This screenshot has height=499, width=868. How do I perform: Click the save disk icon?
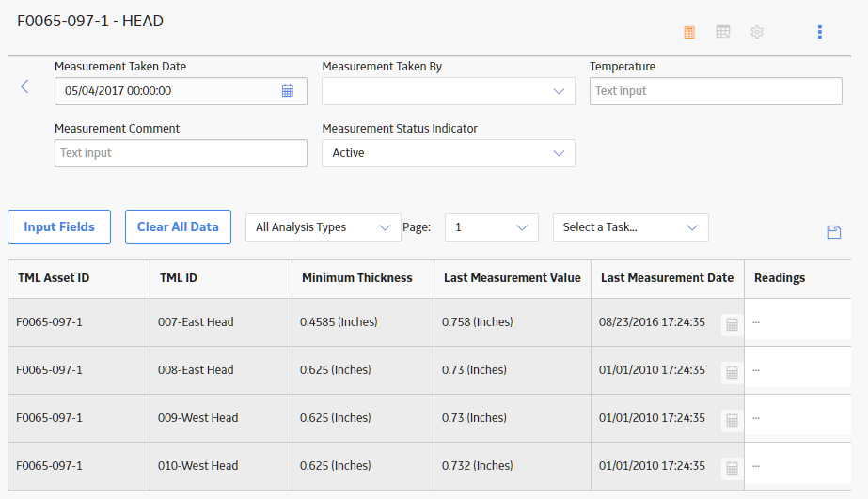[x=834, y=232]
